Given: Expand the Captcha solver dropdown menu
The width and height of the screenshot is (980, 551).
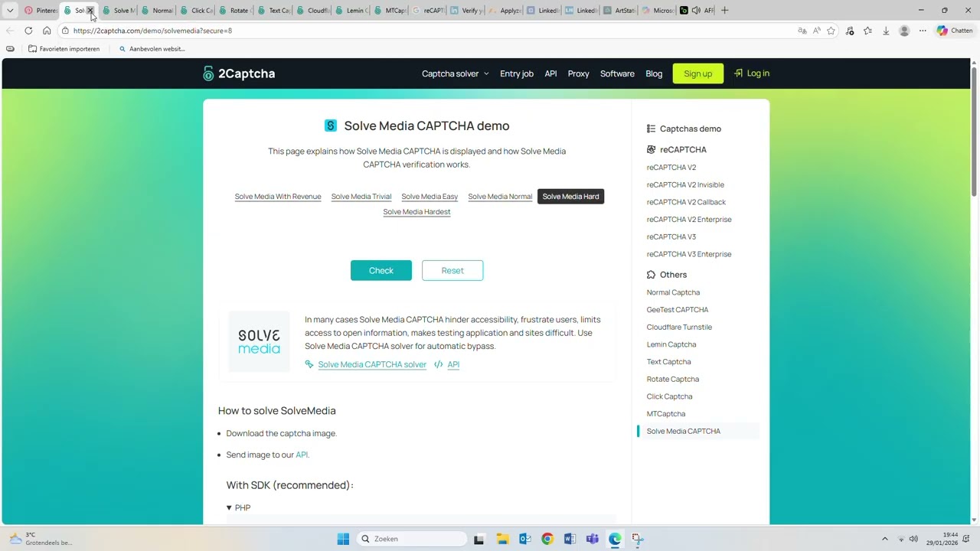Looking at the screenshot, I should [x=455, y=73].
